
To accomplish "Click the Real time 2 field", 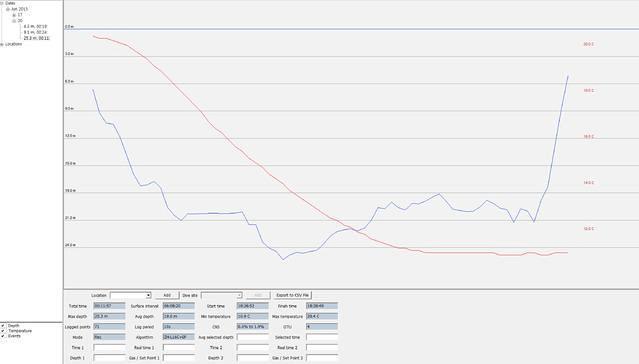I will pyautogui.click(x=322, y=348).
